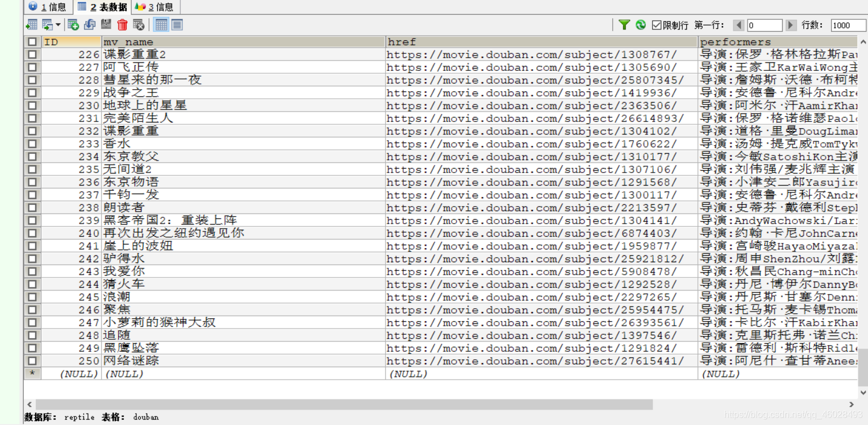Screen dimensions: 868x425
Task: Select the cell 网络谜踪
Action: pos(243,361)
